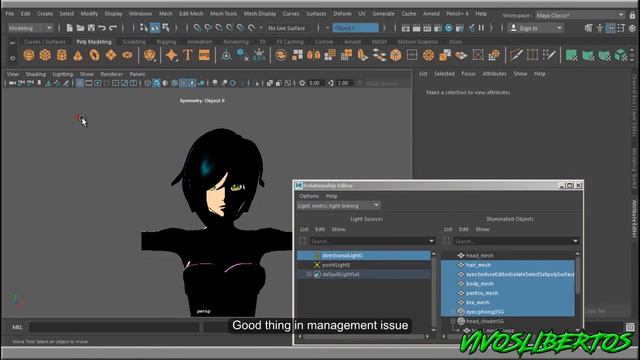Click the Polygon Type 'T' shelf icon
The width and height of the screenshot is (640, 360).
point(187,55)
